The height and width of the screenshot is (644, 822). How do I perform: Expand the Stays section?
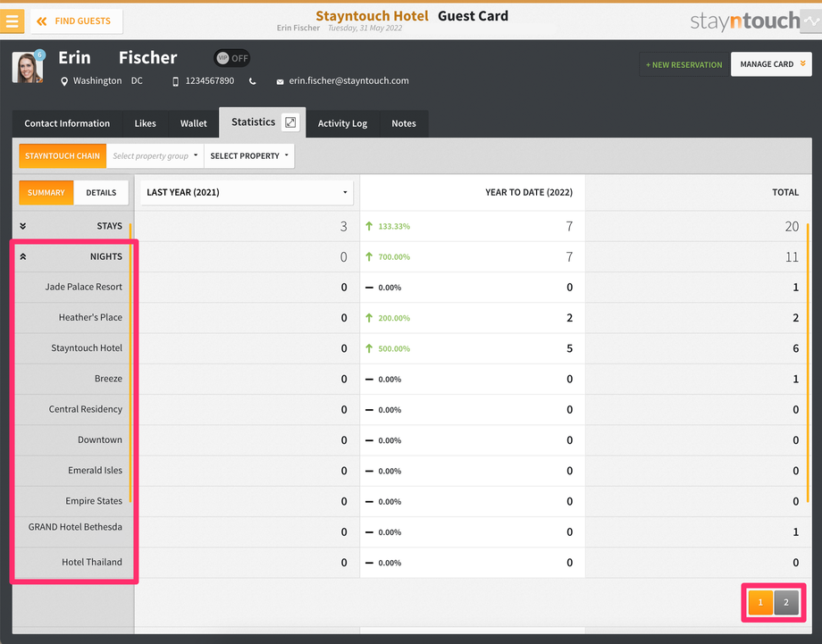22,226
